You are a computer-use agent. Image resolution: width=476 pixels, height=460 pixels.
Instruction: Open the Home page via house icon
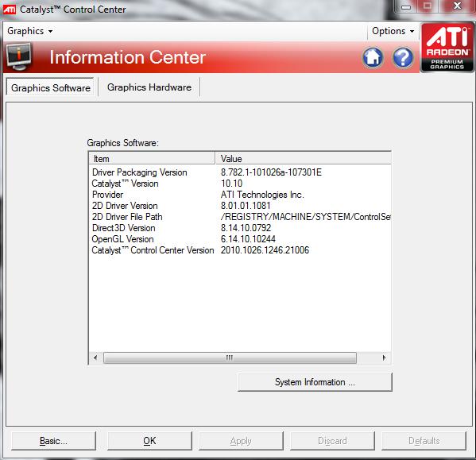(x=373, y=57)
